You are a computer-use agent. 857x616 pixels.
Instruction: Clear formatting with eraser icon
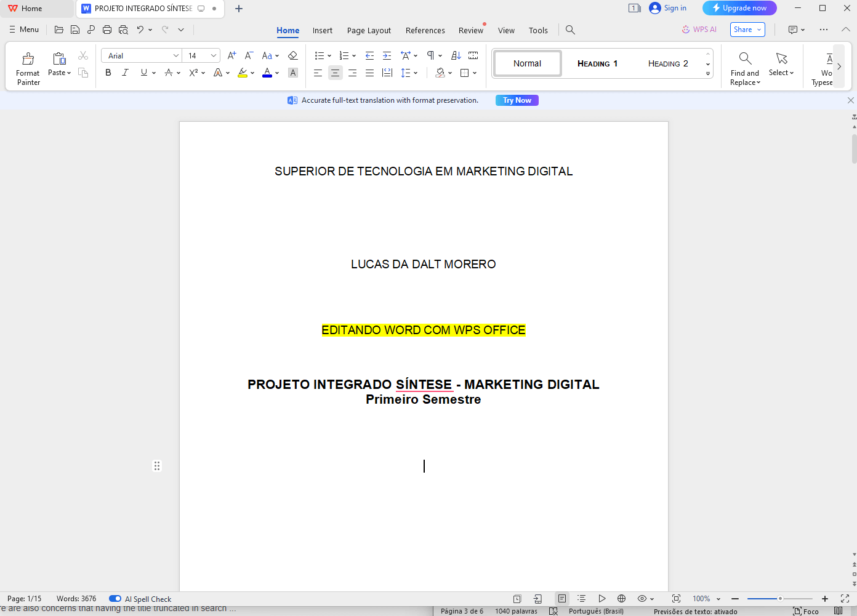(293, 55)
